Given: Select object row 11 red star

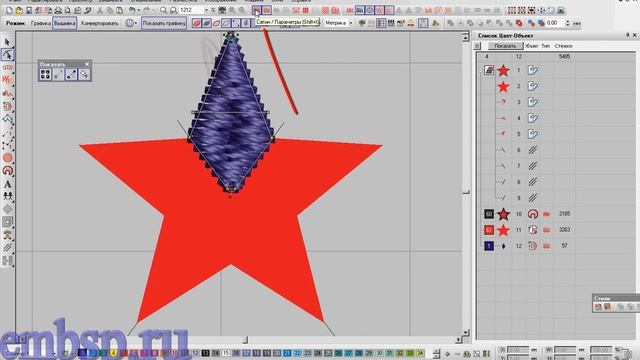Looking at the screenshot, I should point(503,230).
